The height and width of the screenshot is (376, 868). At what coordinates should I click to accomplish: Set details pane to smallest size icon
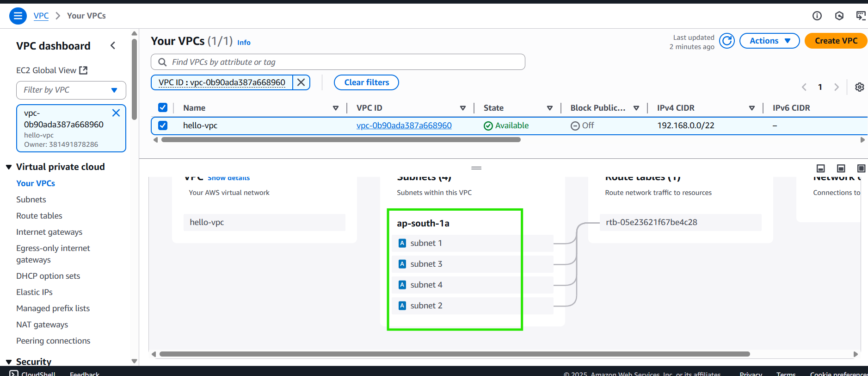[821, 169]
